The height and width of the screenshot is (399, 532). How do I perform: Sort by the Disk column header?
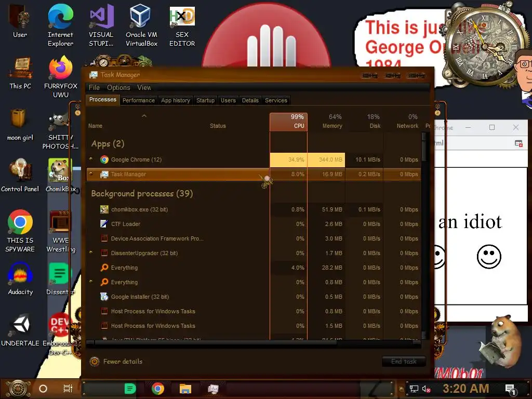click(x=364, y=122)
